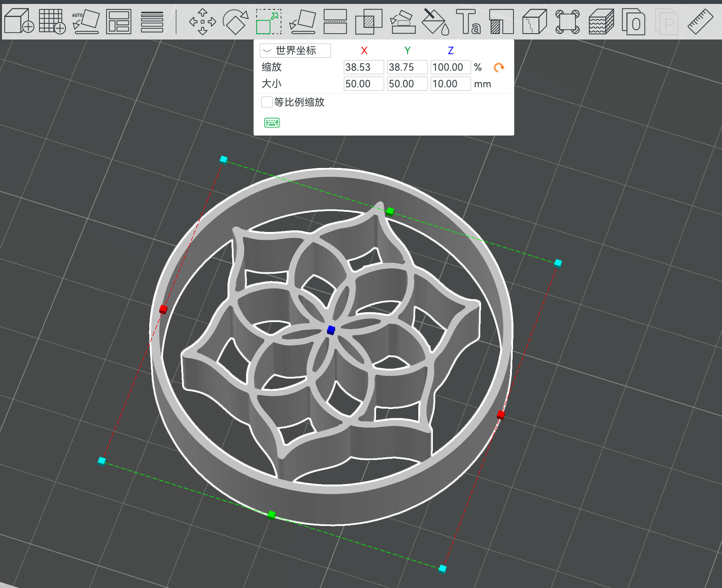Viewport: 722px width, 588px height.
Task: Click the copy pages icon labeled 0
Action: tap(634, 21)
